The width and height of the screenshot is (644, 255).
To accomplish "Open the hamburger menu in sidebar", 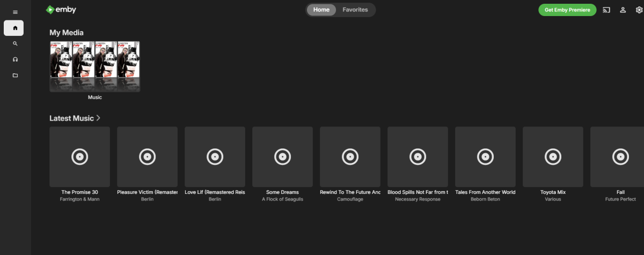I will click(15, 12).
